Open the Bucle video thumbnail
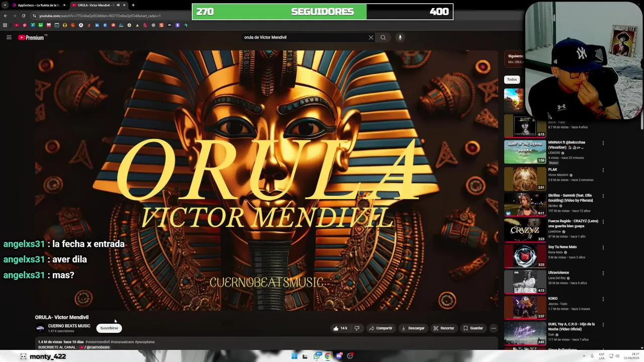This screenshot has height=362, width=644. (525, 126)
